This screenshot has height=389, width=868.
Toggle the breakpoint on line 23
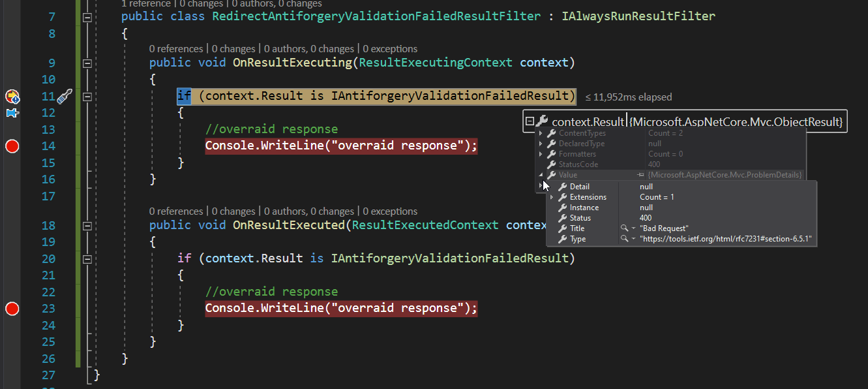tap(11, 308)
